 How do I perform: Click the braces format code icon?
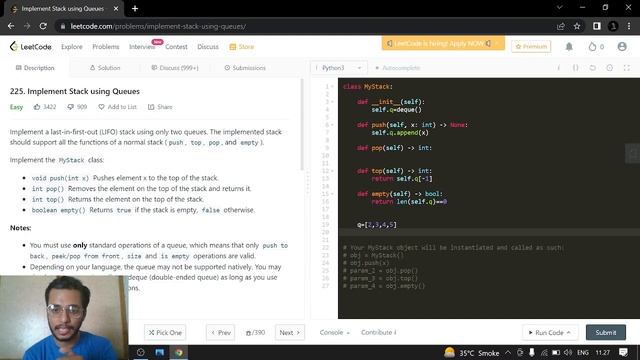[576, 68]
